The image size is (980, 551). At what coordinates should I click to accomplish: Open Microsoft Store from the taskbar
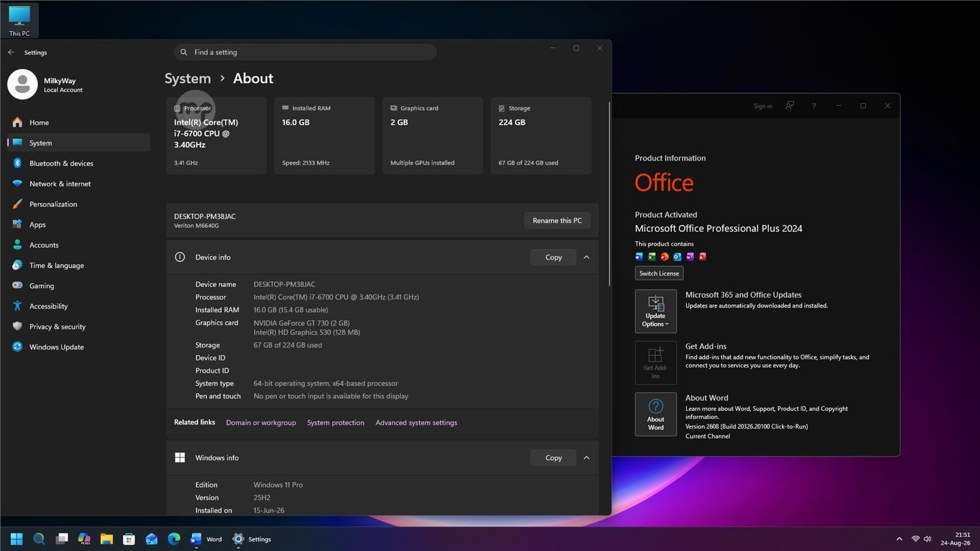coord(129,539)
